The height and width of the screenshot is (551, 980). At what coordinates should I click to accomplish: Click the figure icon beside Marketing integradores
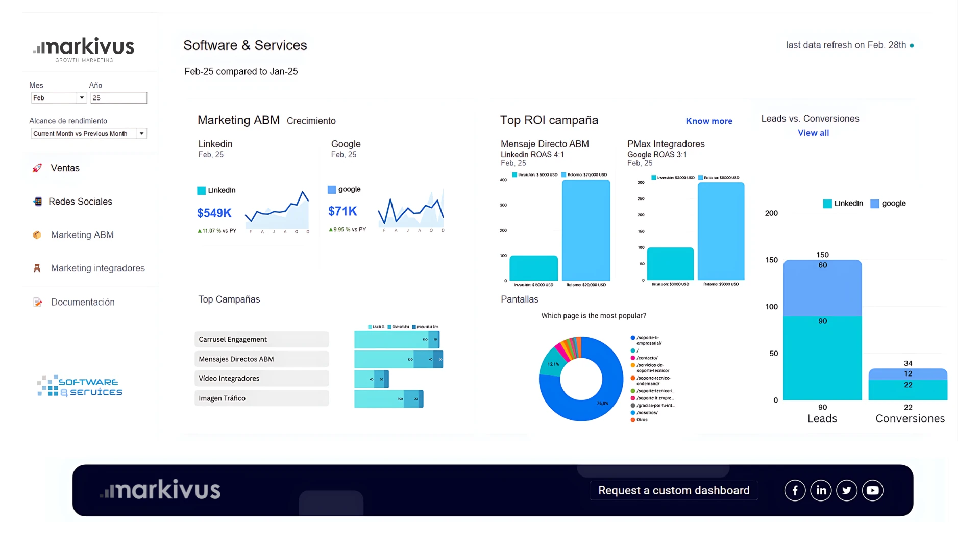click(x=37, y=268)
